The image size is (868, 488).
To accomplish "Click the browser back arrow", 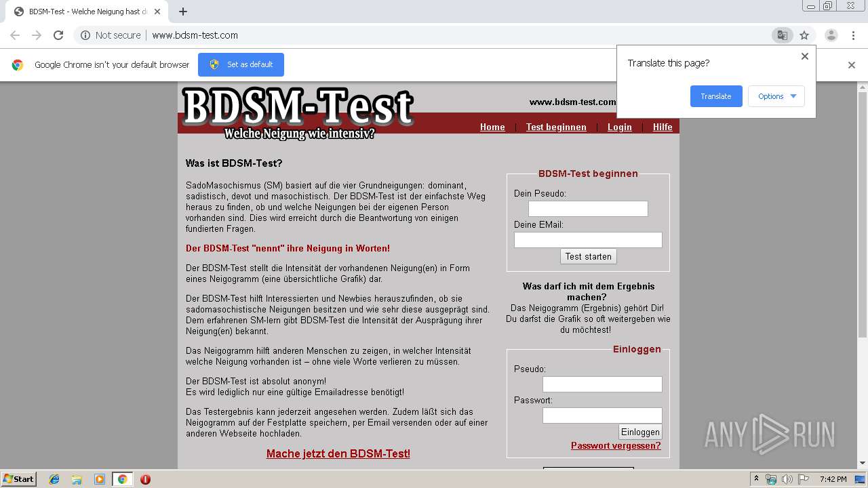I will [15, 35].
